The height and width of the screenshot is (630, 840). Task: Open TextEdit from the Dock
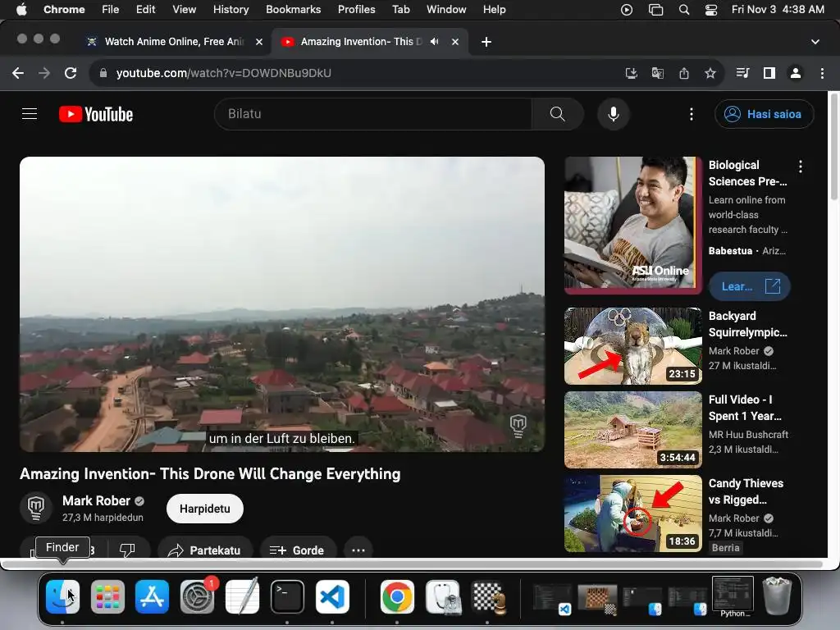coord(242,597)
